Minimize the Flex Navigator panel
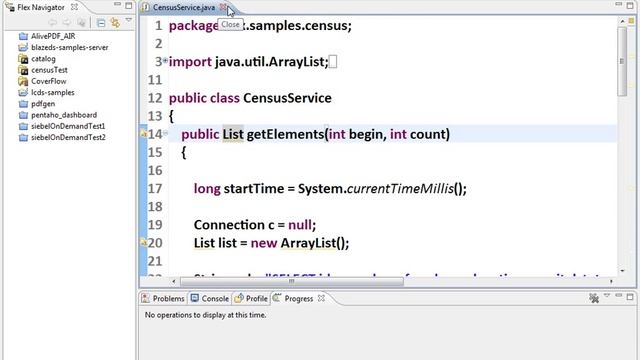This screenshot has width=640, height=360. point(117,5)
